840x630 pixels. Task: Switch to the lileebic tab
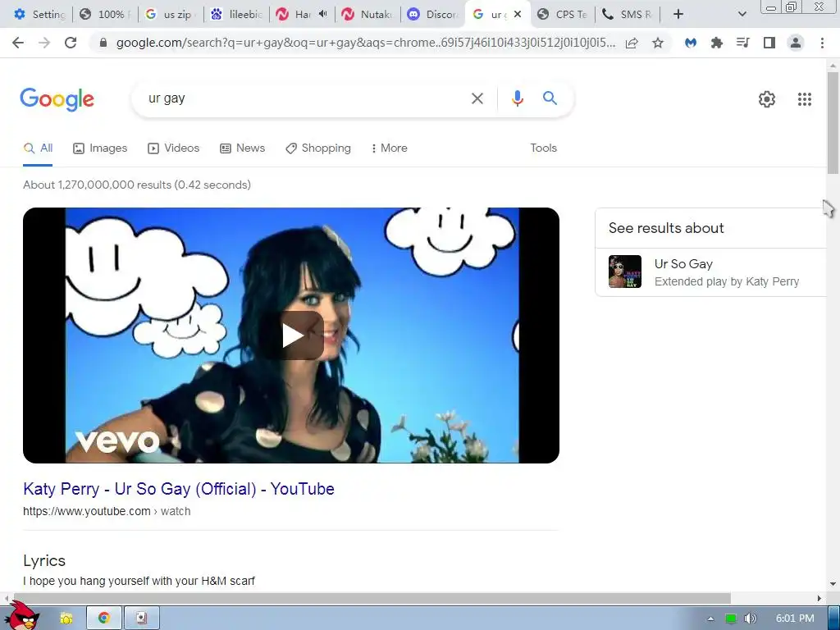236,15
